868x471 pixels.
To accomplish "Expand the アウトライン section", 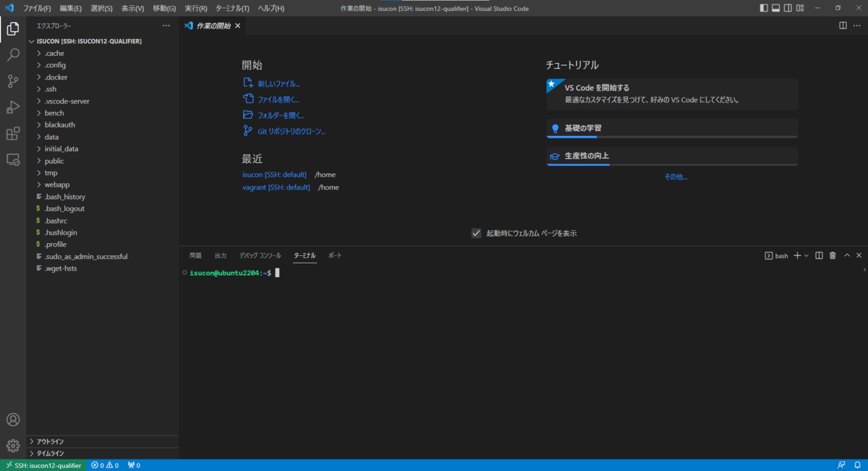I will (x=103, y=441).
